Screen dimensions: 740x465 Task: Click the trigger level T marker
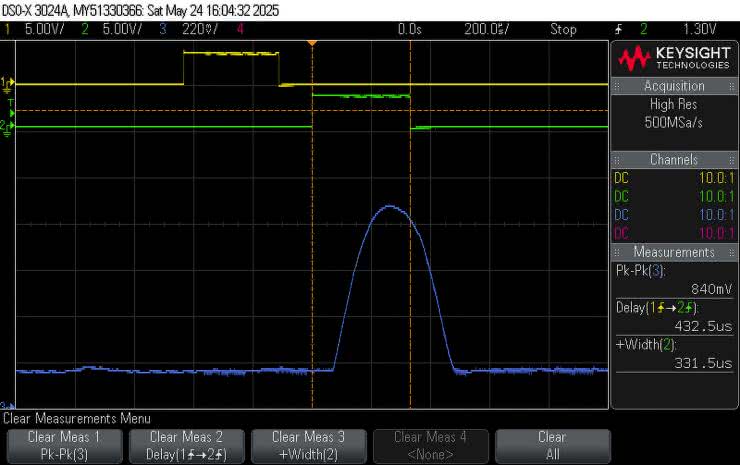tap(10, 103)
